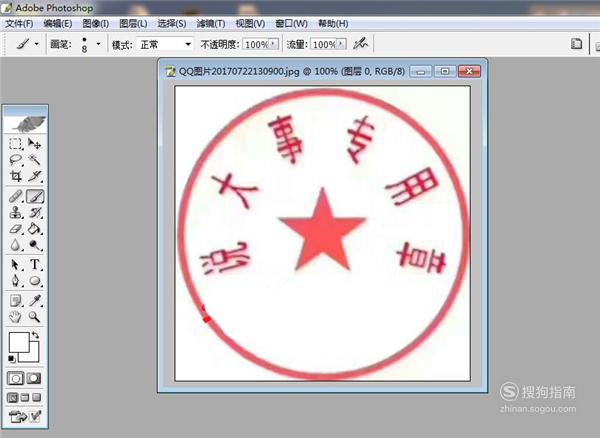Screen dimensions: 600x438
Task: Enable the airbrush option in options bar
Action: click(x=361, y=44)
